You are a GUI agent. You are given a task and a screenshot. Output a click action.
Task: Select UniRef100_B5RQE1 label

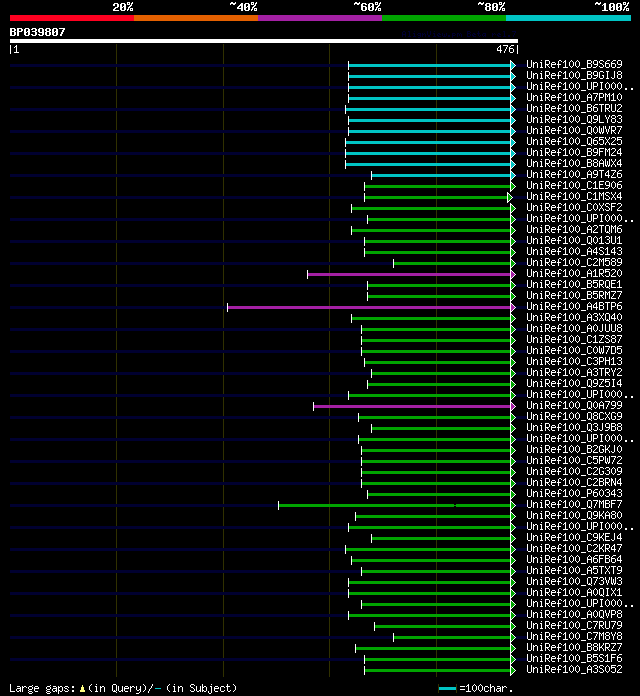(574, 284)
